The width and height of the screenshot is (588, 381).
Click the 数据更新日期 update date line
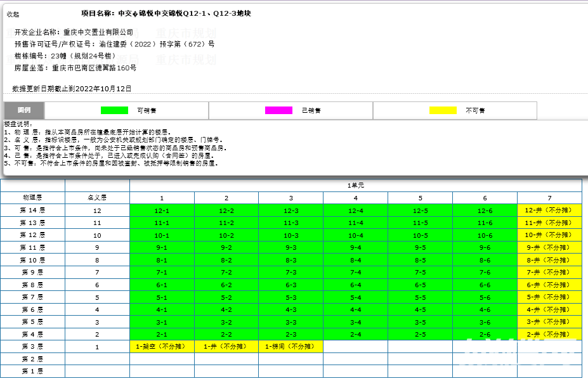click(x=72, y=89)
